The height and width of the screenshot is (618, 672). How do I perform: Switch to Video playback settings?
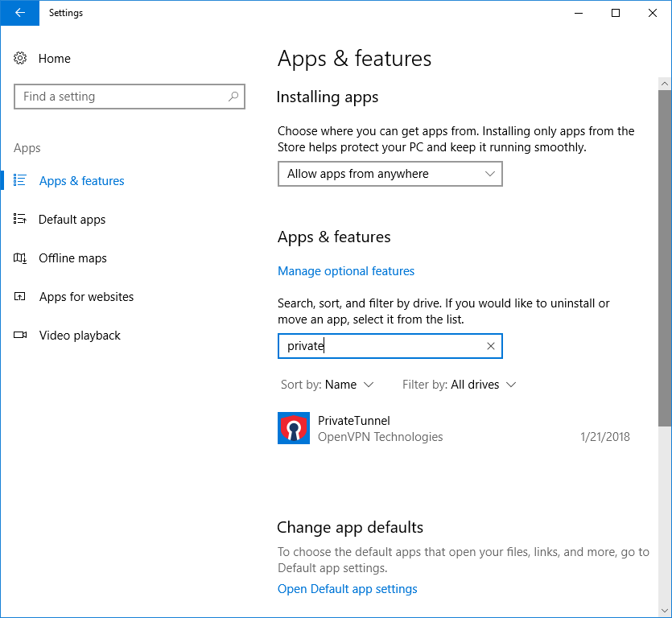[x=80, y=335]
